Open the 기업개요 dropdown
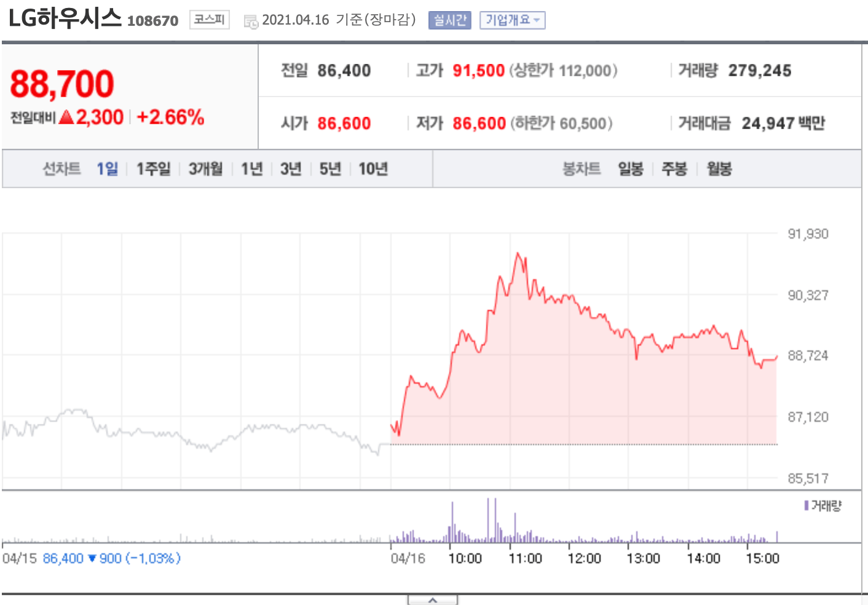This screenshot has width=868, height=605. tap(512, 20)
